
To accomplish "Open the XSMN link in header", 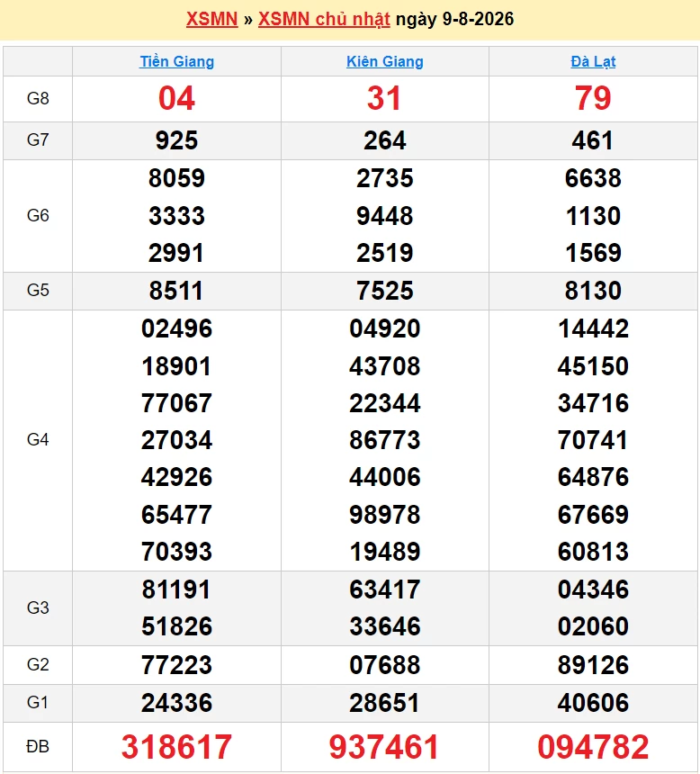I will tap(211, 19).
